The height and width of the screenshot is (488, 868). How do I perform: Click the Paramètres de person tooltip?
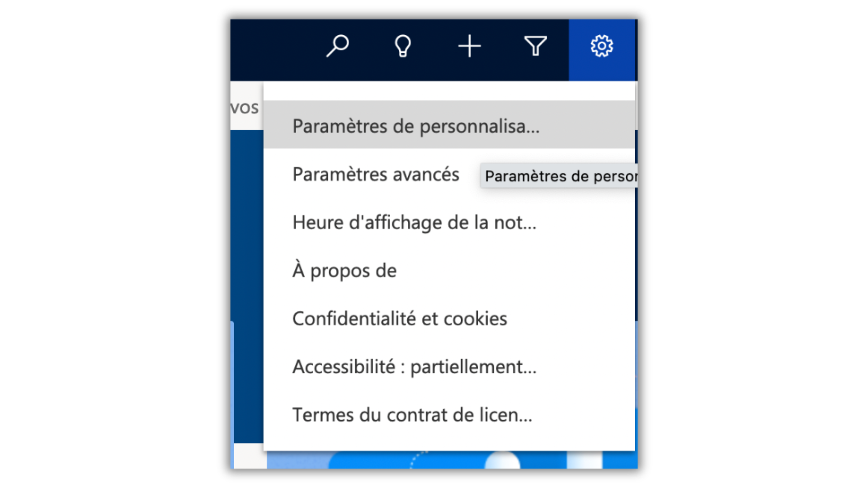(x=559, y=176)
